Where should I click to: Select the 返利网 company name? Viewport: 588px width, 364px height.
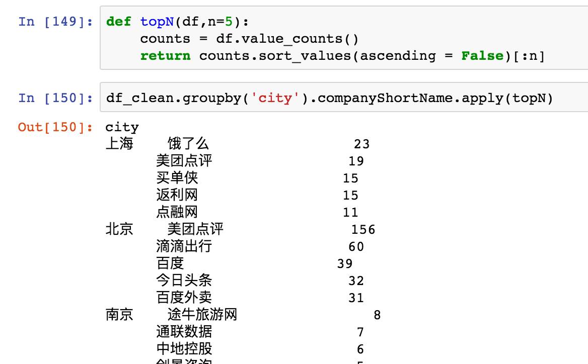pyautogui.click(x=177, y=195)
